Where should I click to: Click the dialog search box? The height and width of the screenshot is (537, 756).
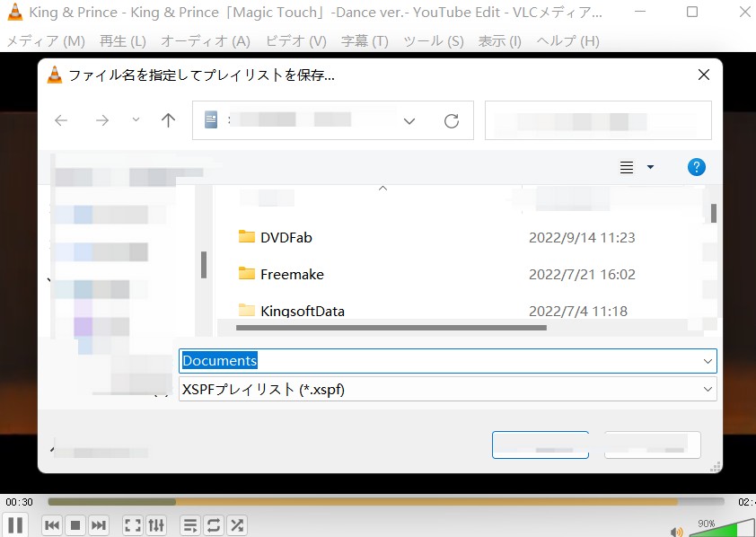[598, 120]
